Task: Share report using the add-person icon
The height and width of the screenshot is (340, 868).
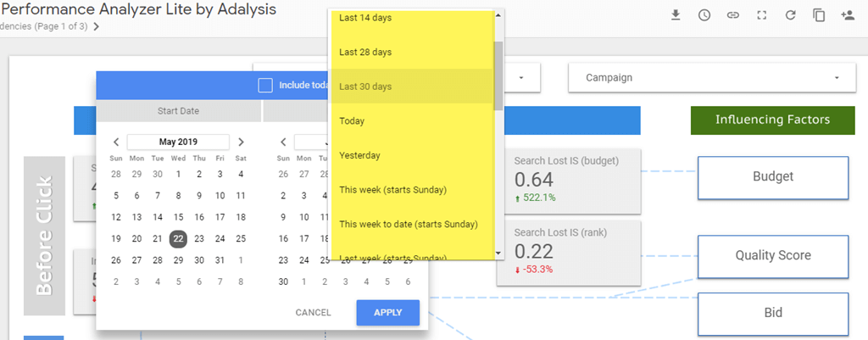Action: pos(847,15)
